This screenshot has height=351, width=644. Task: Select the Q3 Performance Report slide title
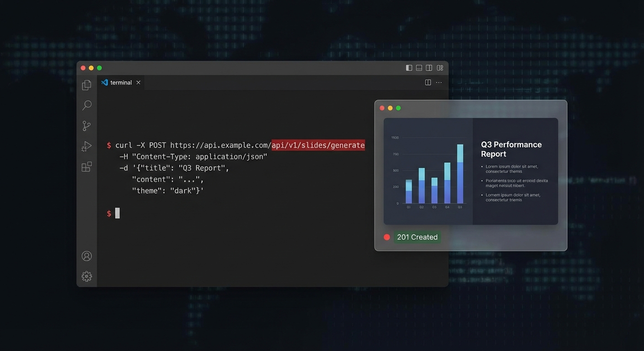(x=511, y=149)
